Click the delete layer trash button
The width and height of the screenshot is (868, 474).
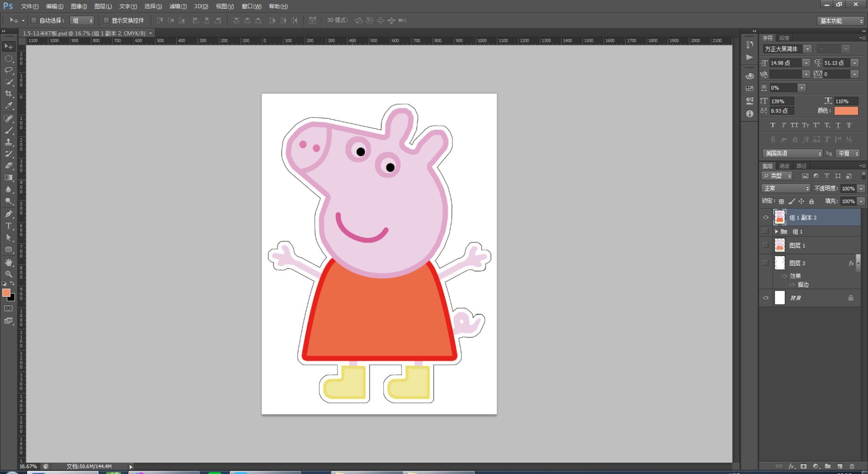coord(852,466)
